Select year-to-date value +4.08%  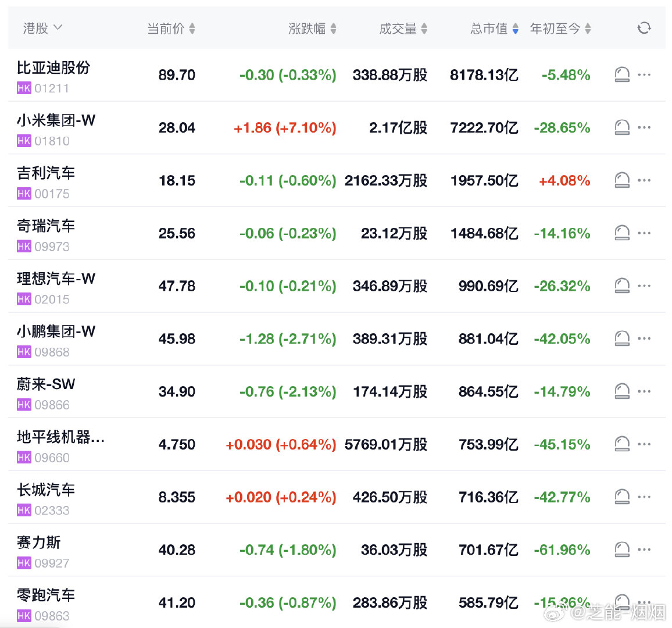tap(564, 180)
